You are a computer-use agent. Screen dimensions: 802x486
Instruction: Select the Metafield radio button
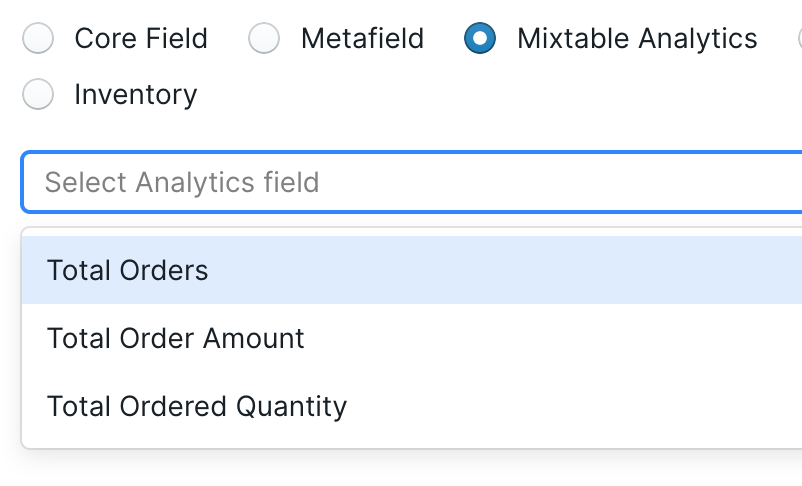[x=264, y=39]
